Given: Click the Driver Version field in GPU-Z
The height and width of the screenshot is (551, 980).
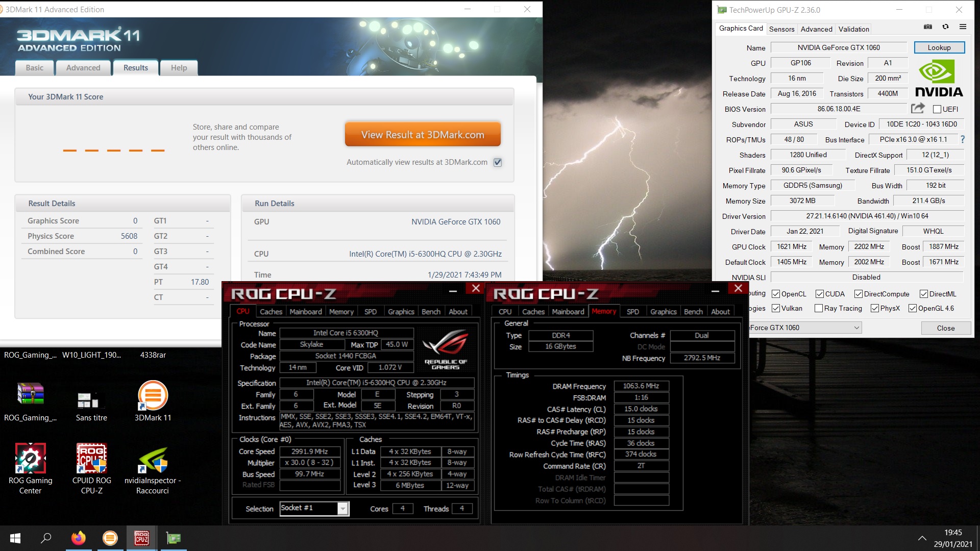Looking at the screenshot, I should 867,216.
